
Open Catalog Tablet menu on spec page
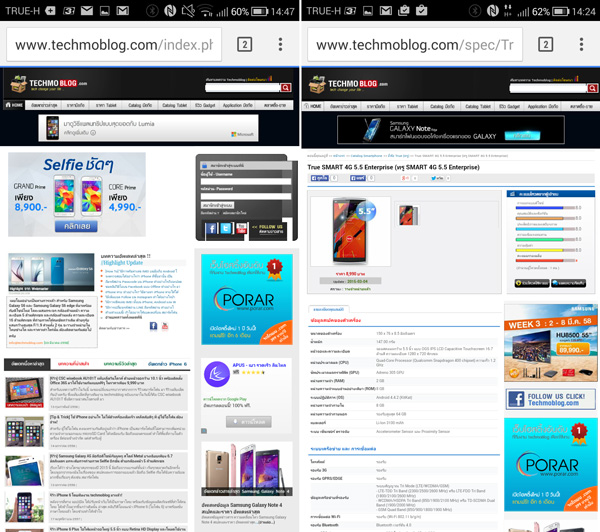point(478,106)
